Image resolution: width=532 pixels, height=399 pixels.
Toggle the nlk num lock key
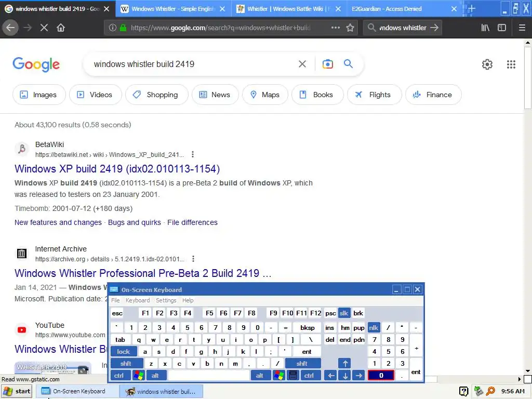click(x=374, y=328)
